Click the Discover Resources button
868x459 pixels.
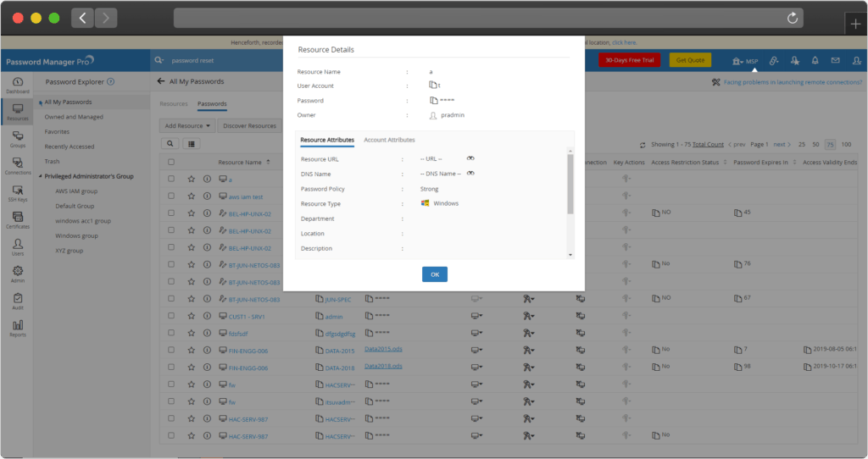[249, 125]
